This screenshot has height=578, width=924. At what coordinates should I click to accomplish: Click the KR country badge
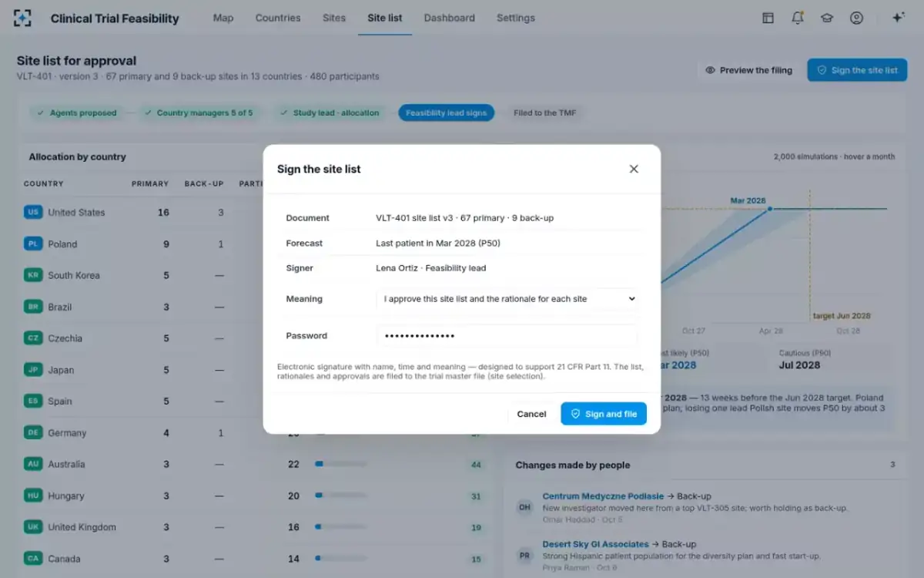[33, 275]
